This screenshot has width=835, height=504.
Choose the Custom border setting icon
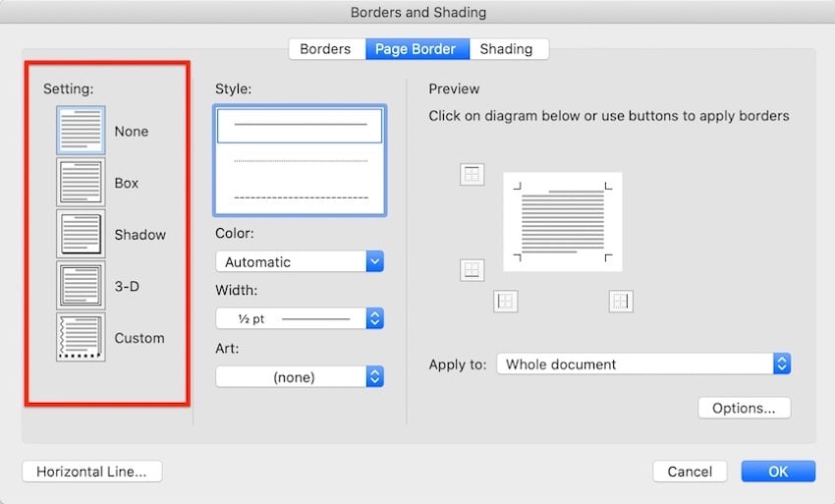(81, 337)
